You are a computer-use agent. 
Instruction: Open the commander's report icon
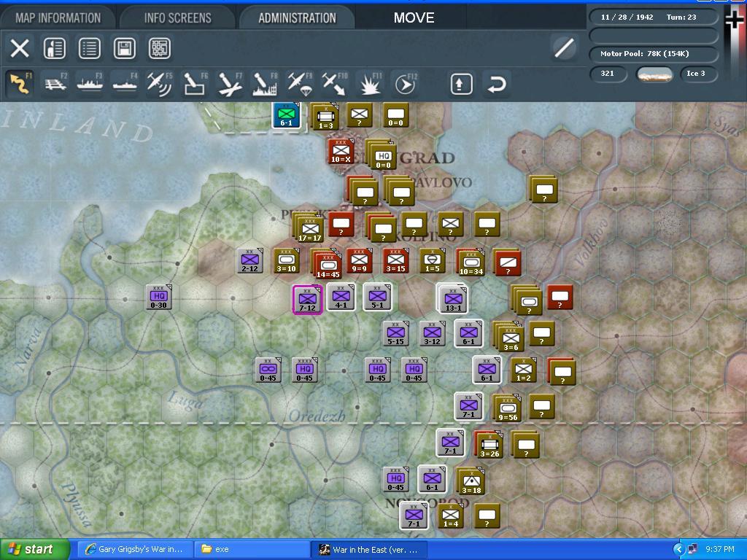click(x=54, y=48)
